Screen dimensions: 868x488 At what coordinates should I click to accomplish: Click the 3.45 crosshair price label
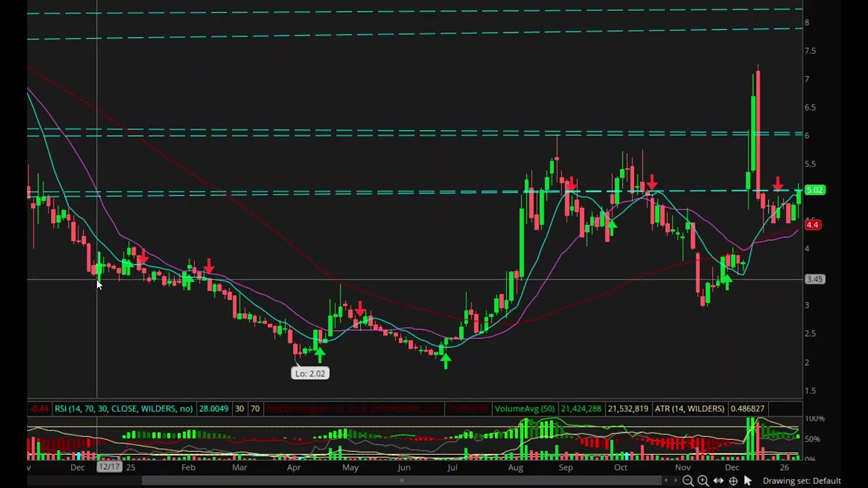click(x=814, y=279)
